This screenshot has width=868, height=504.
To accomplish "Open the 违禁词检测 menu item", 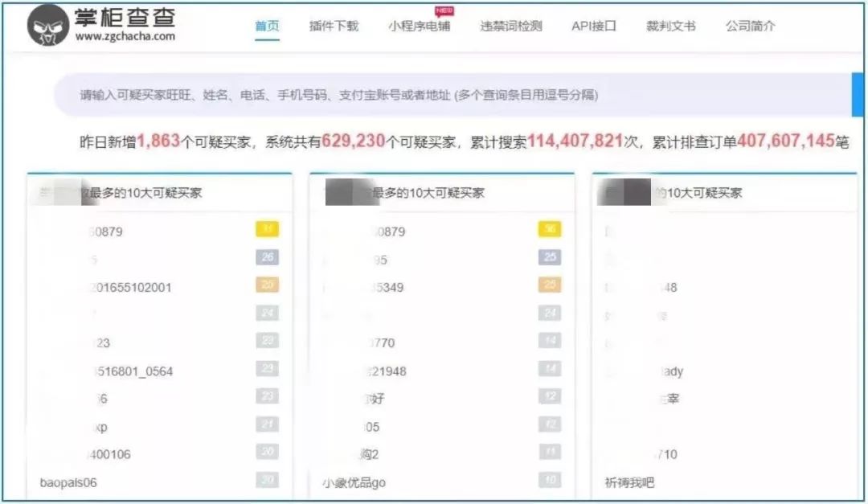I will click(x=510, y=26).
